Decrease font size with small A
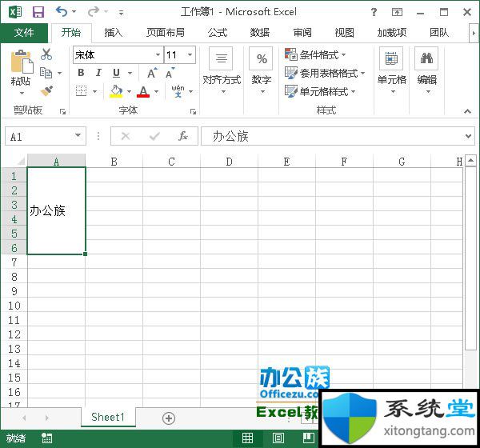The width and height of the screenshot is (480, 448). (170, 73)
